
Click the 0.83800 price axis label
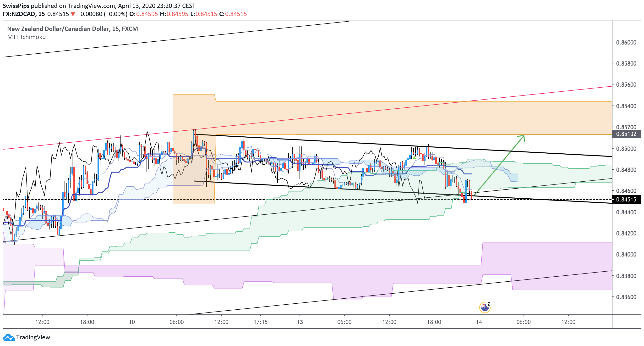pyautogui.click(x=626, y=276)
